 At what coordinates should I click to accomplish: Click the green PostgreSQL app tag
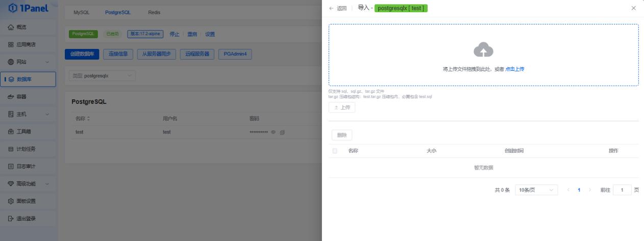click(x=83, y=34)
